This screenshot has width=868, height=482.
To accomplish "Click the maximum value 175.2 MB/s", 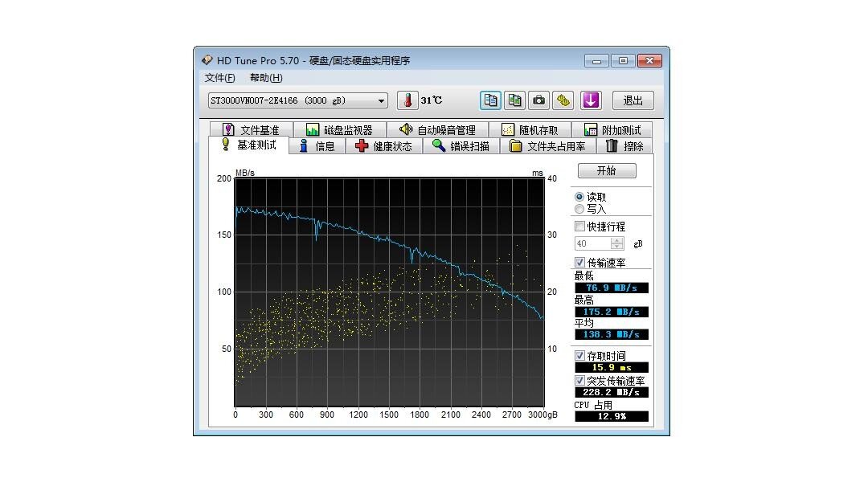I will click(611, 312).
